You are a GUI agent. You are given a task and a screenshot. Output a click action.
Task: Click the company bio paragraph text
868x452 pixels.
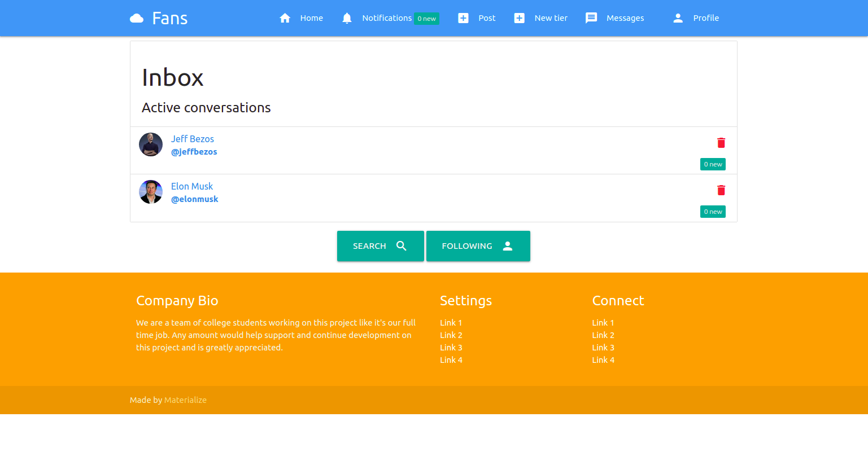tap(276, 335)
